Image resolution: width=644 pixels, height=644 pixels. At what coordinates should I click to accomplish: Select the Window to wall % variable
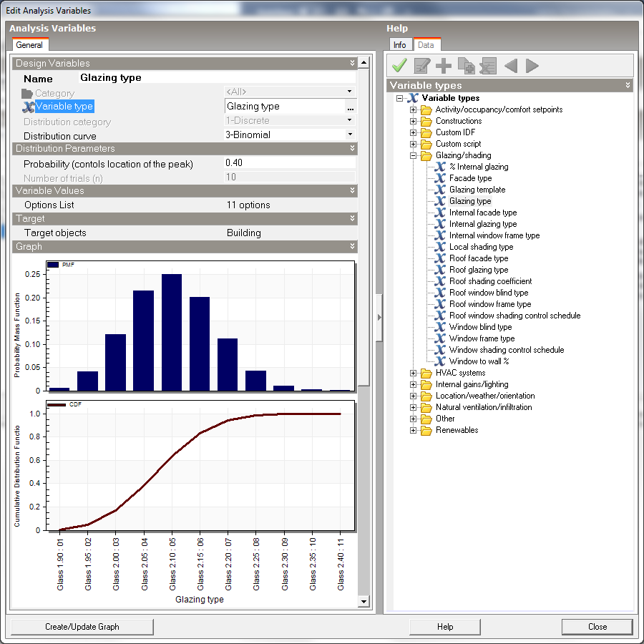tap(479, 361)
